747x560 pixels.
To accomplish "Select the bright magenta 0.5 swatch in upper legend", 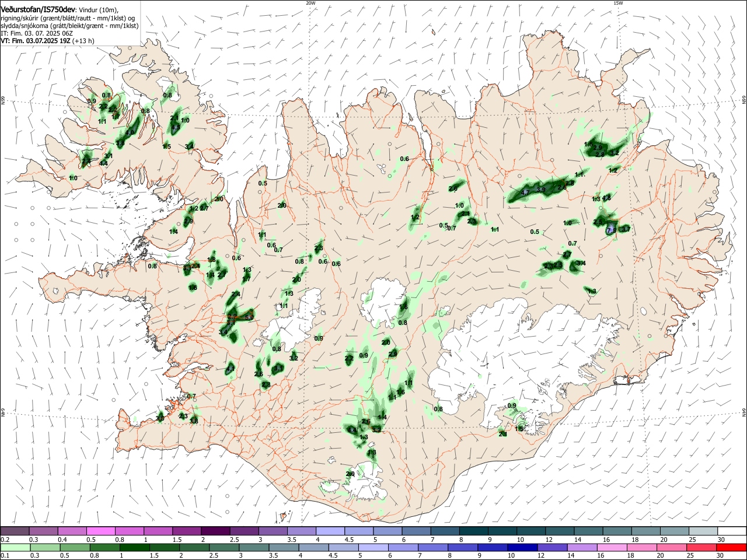I will pos(100,531).
